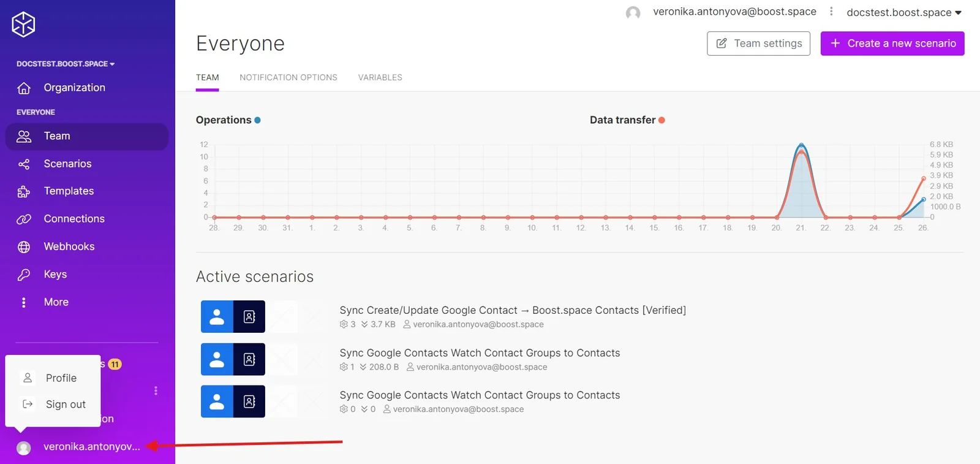Click the dark Boost.space Contacts icon for Sync Create/Update scenario
This screenshot has height=464, width=980.
coord(249,316)
